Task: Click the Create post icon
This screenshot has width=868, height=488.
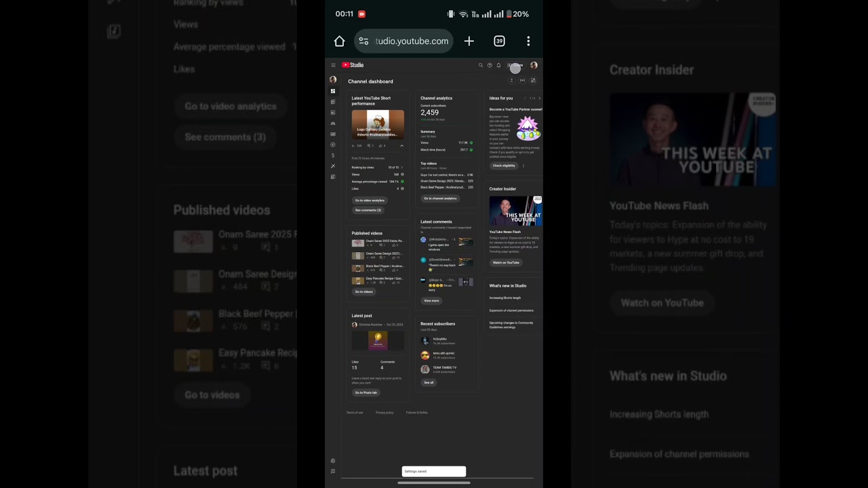Action: click(x=533, y=81)
